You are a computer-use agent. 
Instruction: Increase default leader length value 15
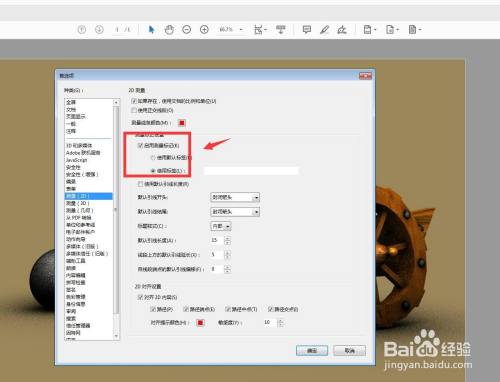(x=227, y=238)
